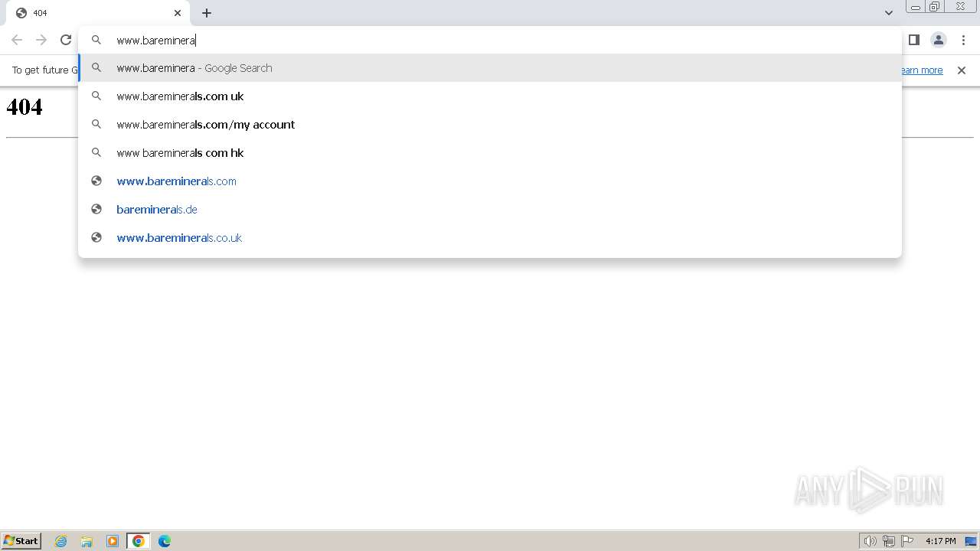Click the taskbar clock showing 4:17 PM
Screen dimensions: 980x551
(x=941, y=541)
